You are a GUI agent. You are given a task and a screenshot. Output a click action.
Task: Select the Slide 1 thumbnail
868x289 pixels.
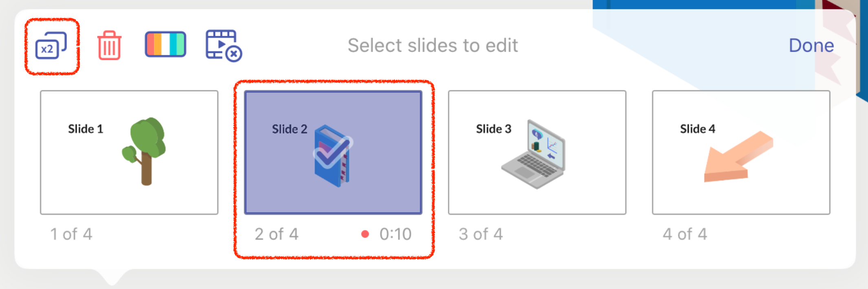coord(129,152)
